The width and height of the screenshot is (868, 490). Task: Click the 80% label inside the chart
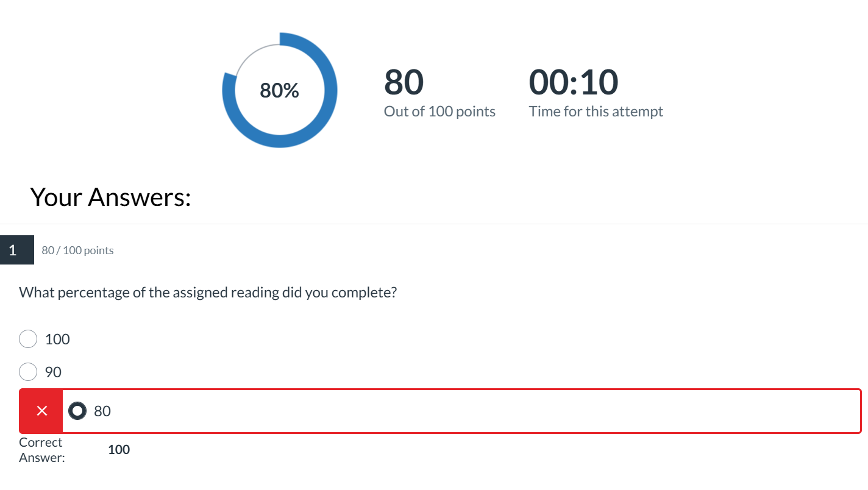(279, 91)
